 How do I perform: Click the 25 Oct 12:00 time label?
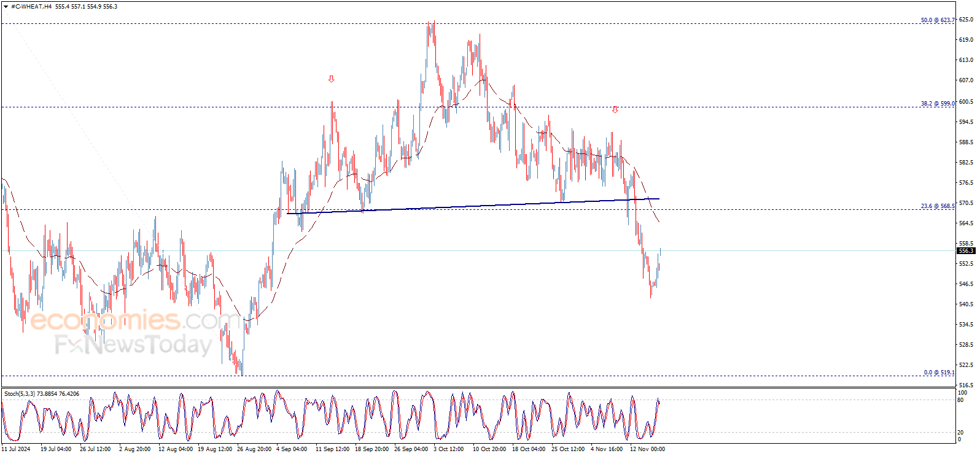568,449
